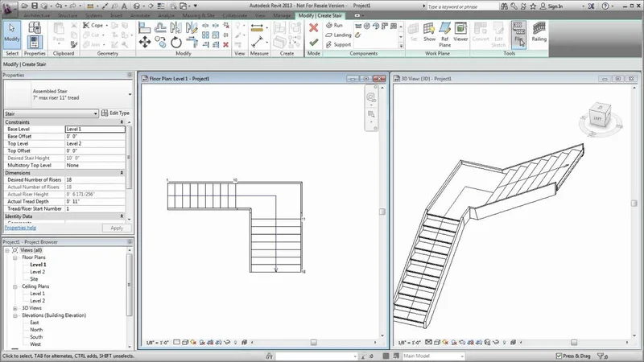Viewport: 644px width, 362px height.
Task: Click the Ref Plane tool
Action: click(445, 35)
